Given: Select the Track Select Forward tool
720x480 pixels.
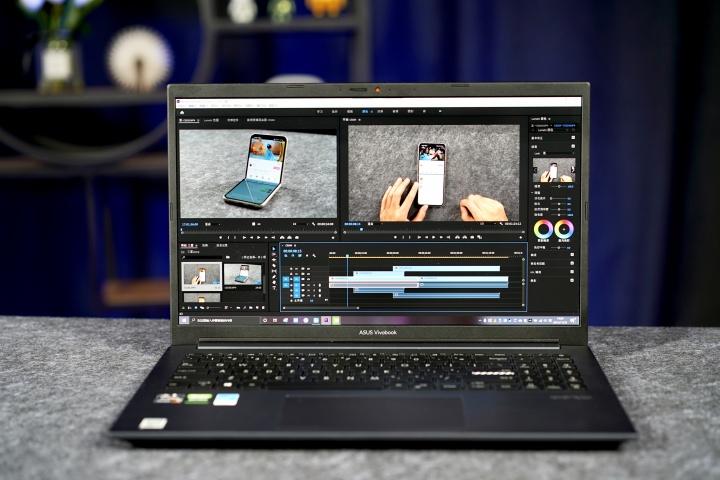Looking at the screenshot, I should [274, 254].
